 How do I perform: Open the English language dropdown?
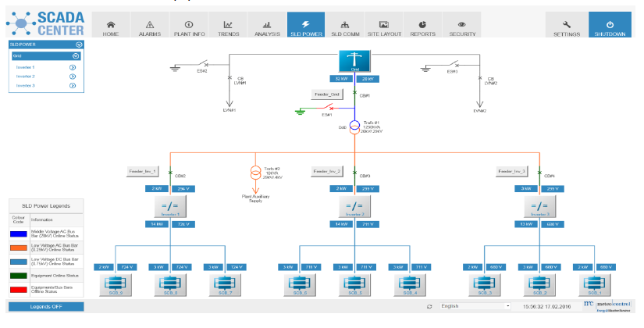(x=475, y=306)
